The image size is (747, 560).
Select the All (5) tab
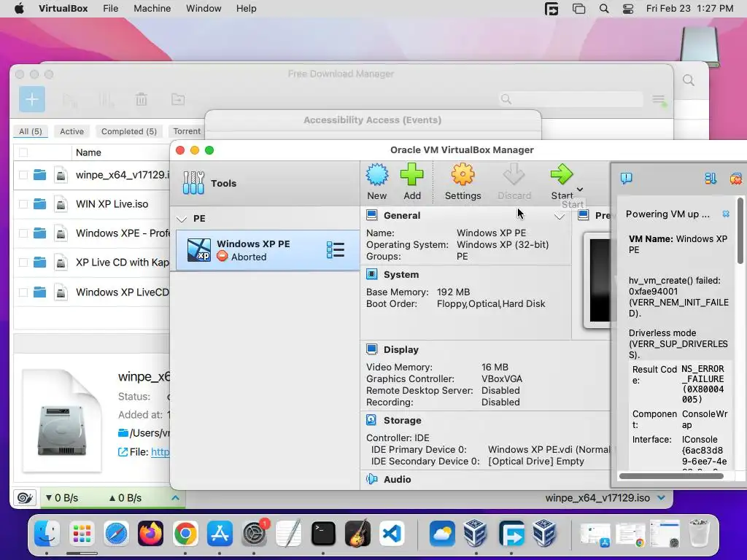coord(31,131)
